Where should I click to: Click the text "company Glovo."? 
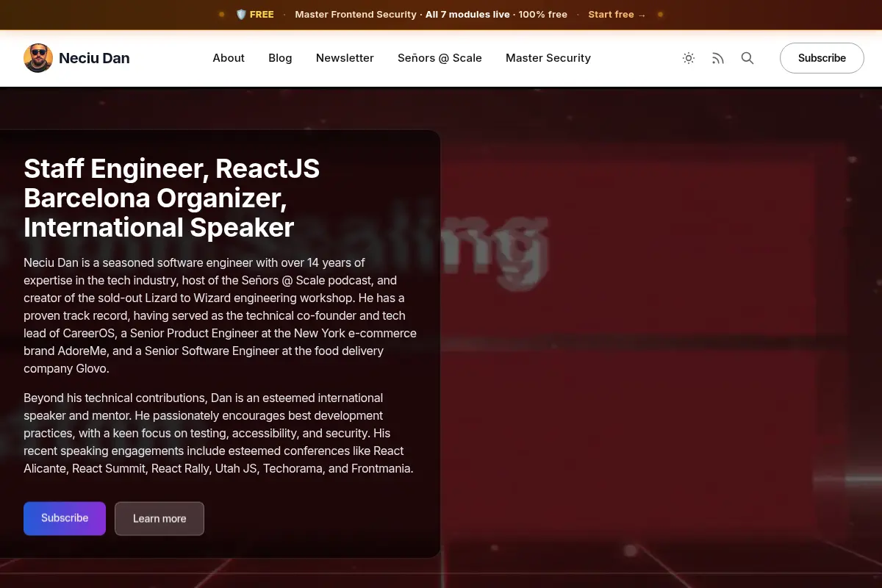click(66, 368)
